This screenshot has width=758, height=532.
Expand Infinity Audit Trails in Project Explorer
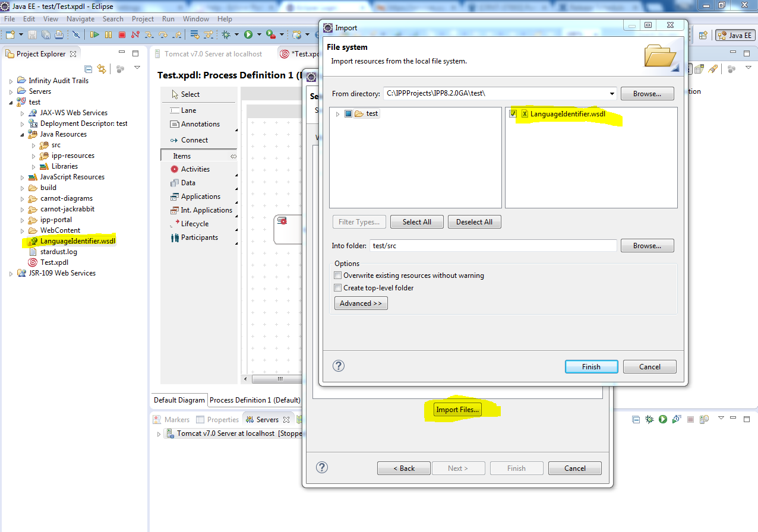point(11,81)
